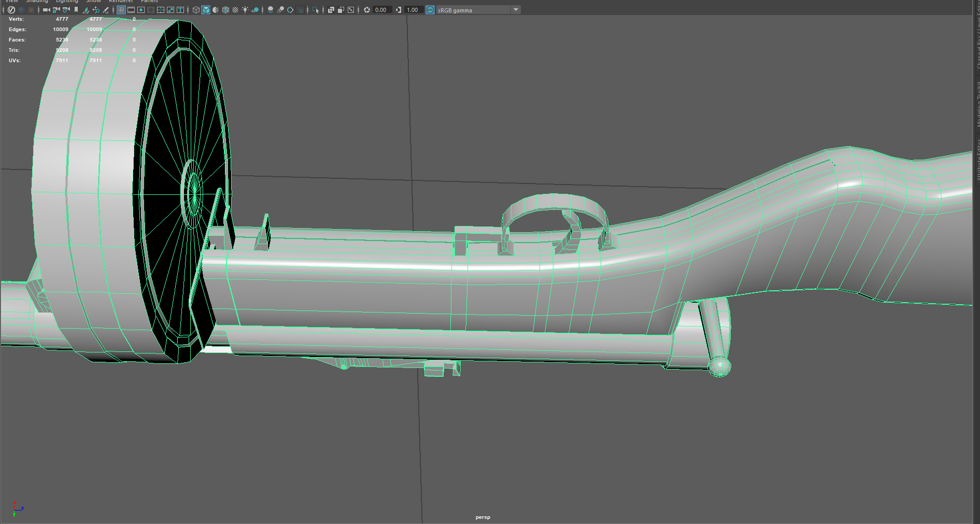Screen dimensions: 980x524
Task: Click the select camera icon
Action: coord(46,10)
